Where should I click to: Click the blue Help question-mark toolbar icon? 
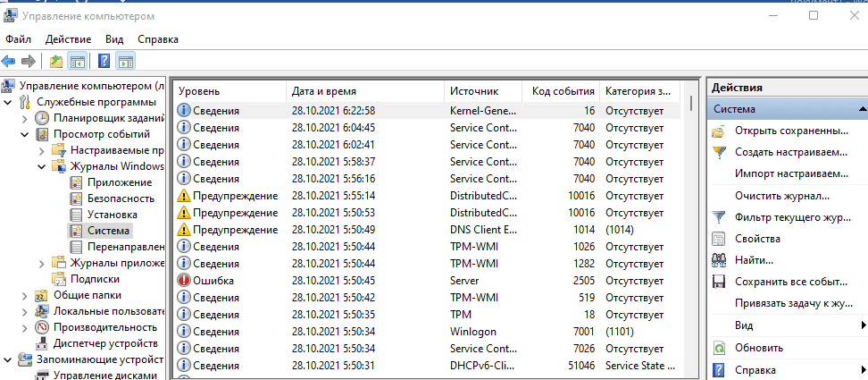tap(104, 62)
